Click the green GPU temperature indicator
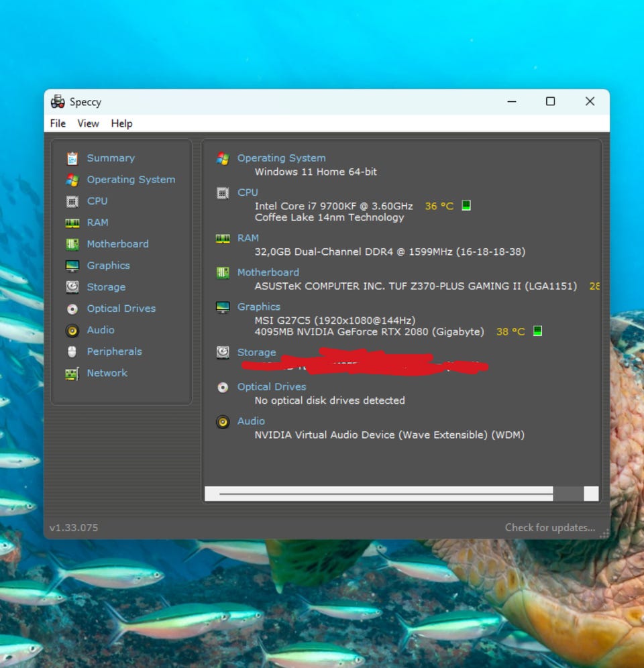The image size is (644, 668). coord(537,331)
